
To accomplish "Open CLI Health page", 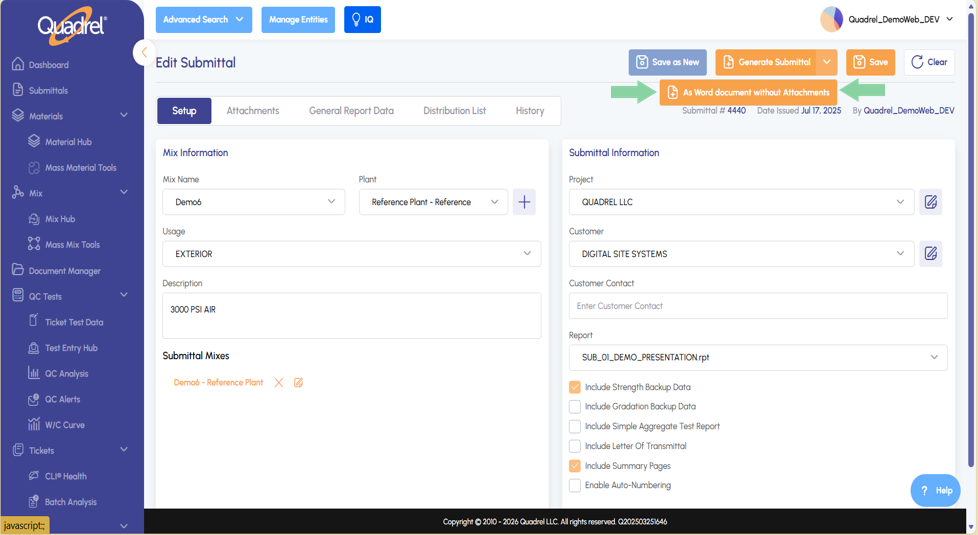I will (x=57, y=476).
